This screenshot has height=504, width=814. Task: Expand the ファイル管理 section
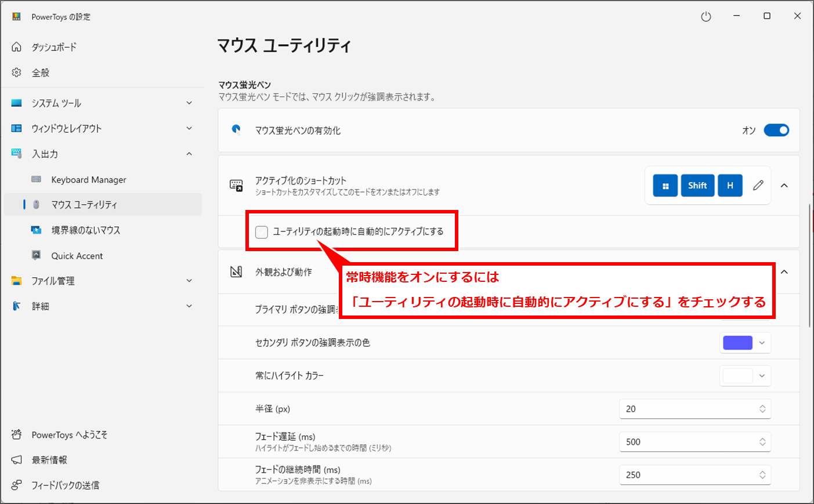pos(189,281)
